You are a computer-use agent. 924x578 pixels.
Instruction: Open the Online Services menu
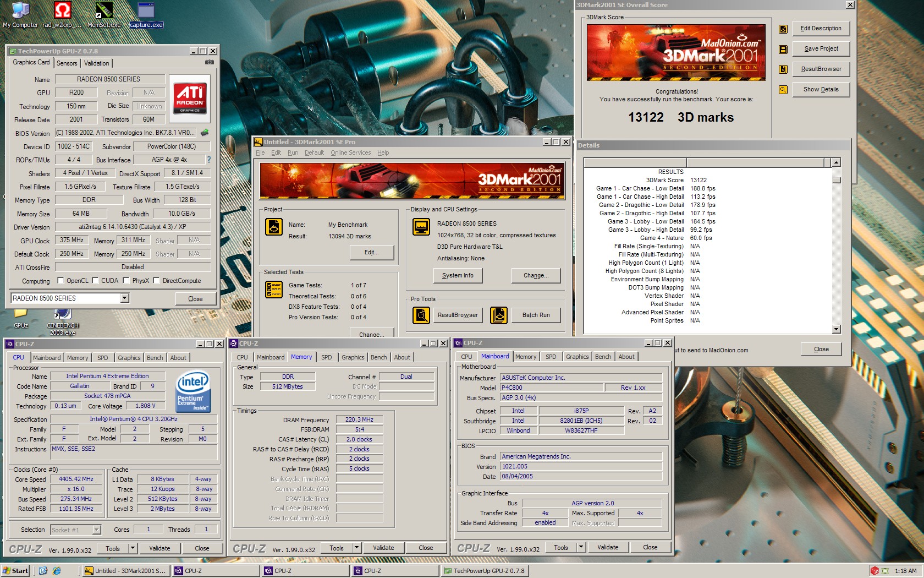click(x=350, y=153)
